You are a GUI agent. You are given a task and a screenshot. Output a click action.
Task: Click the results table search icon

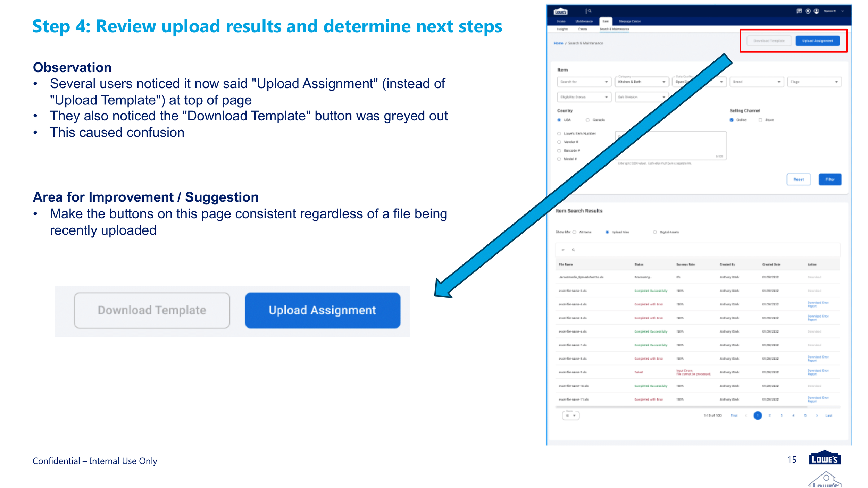click(x=573, y=250)
